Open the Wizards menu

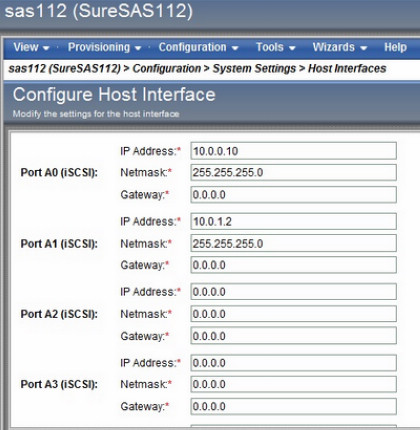[340, 47]
